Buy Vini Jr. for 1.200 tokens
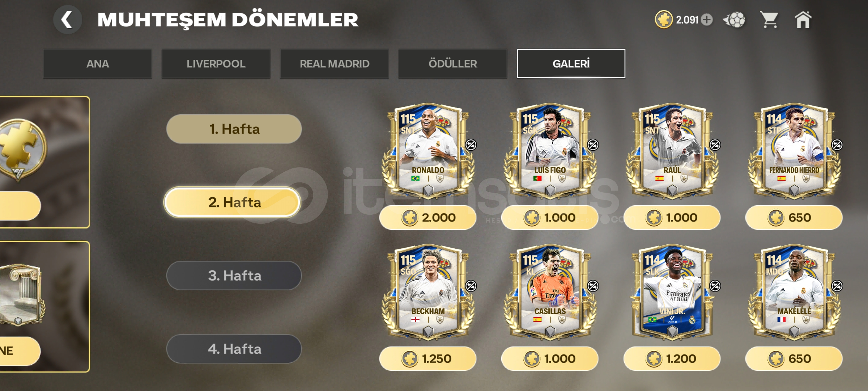Screen dimensions: 868x391 tap(672, 359)
